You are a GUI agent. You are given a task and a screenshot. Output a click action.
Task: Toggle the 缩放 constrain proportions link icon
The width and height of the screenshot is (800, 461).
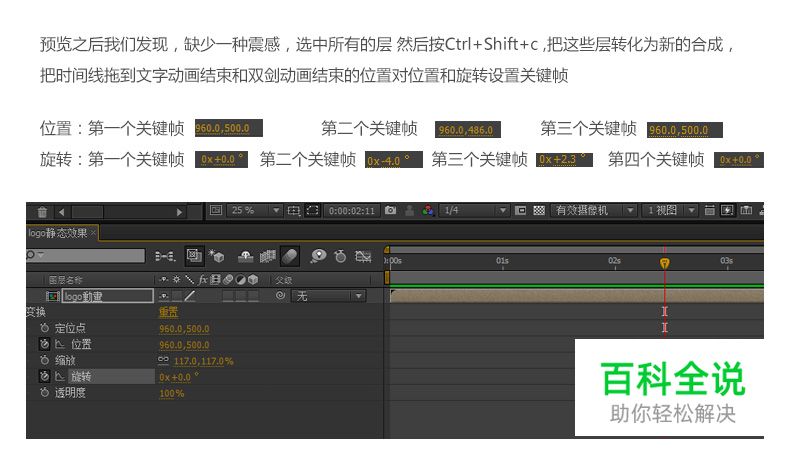point(163,361)
